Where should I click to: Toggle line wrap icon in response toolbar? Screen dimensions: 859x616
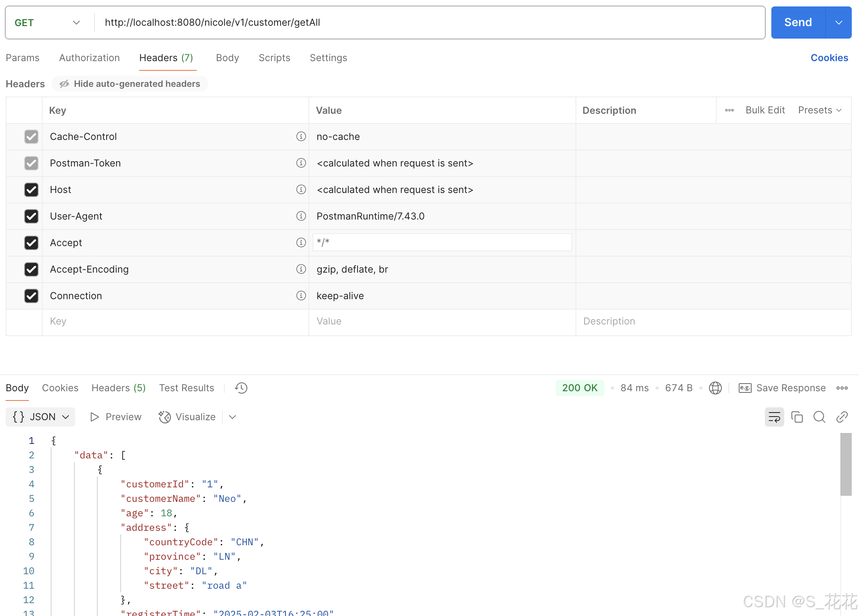[x=774, y=417]
